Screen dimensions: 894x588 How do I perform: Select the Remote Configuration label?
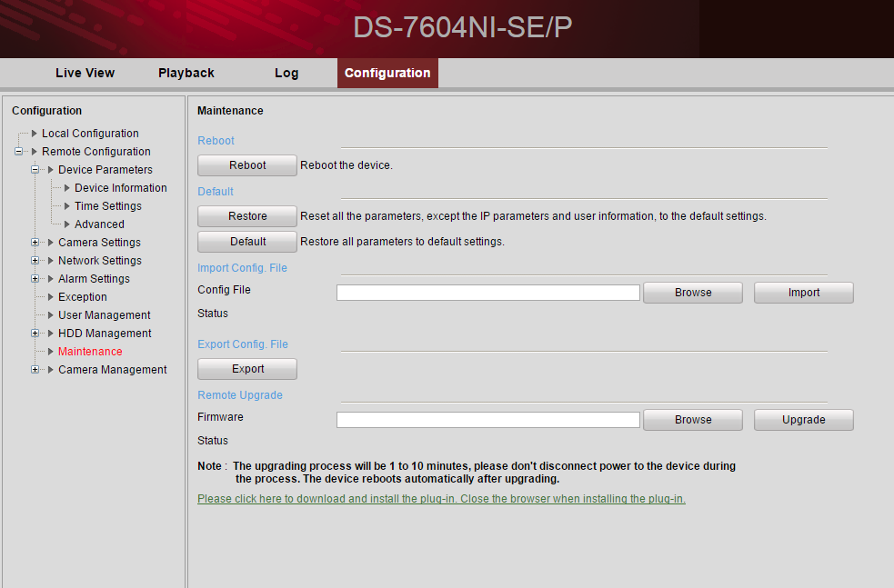95,152
